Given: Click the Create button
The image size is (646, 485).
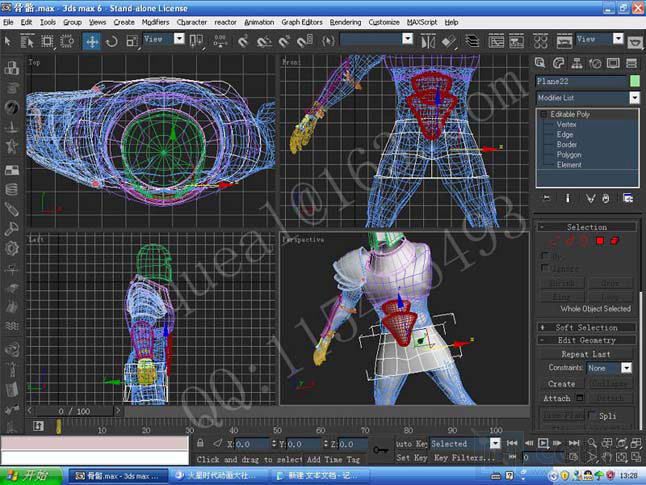Looking at the screenshot, I should click(x=562, y=384).
